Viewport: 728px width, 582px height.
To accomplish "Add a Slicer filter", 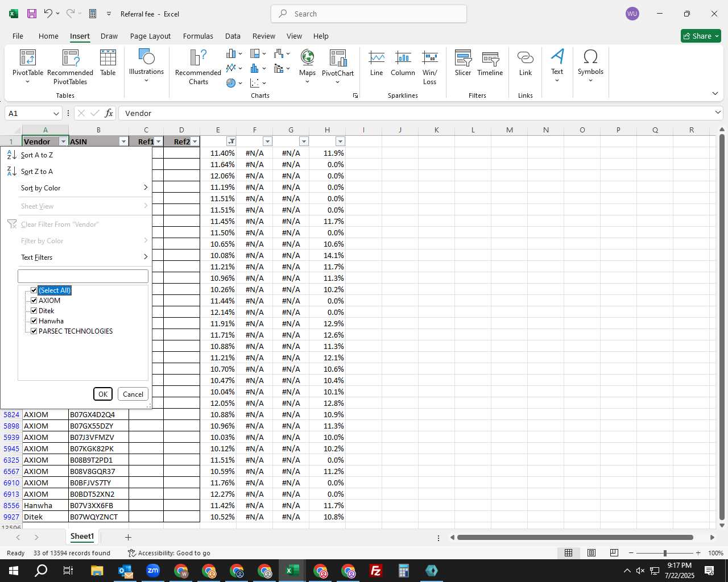I will 463,63.
